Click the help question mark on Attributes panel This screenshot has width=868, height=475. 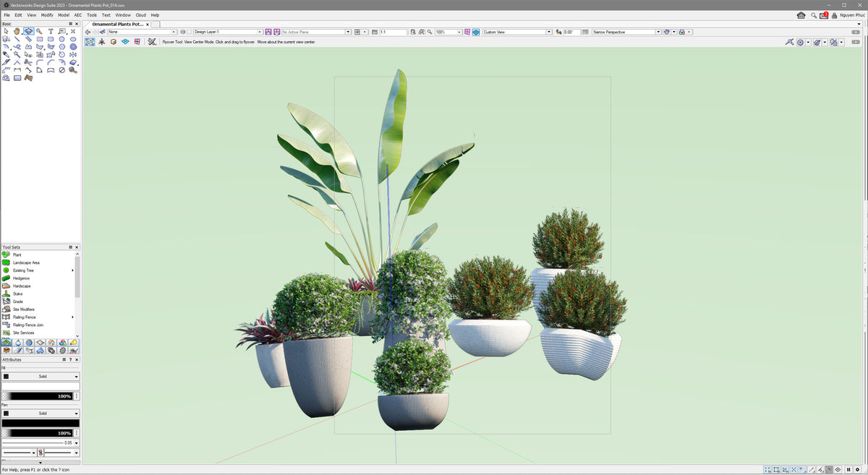tap(69, 359)
